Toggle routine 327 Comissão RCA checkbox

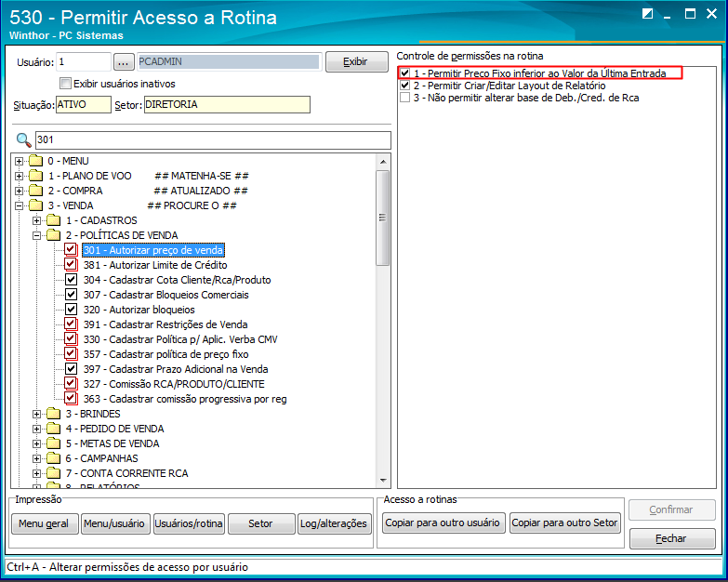[71, 383]
